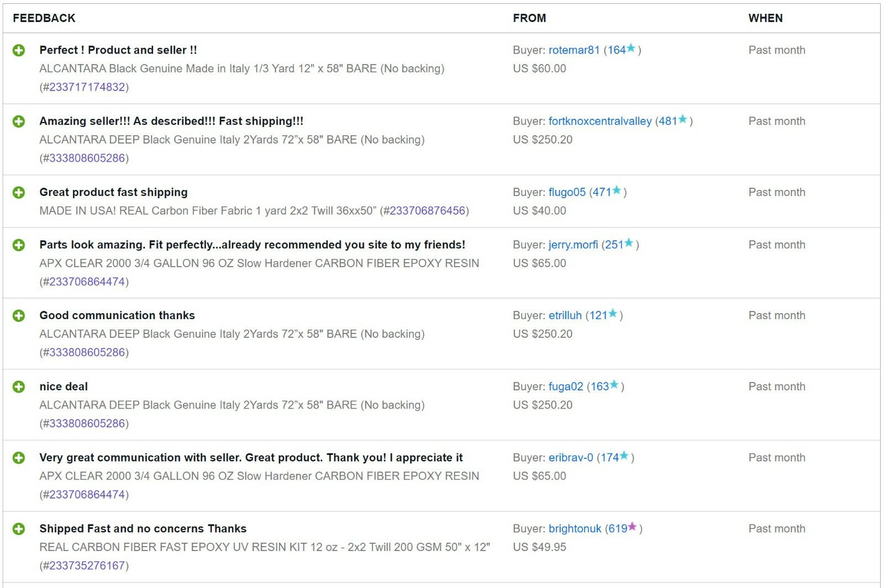Click the WHEN column header
Image resolution: width=884 pixels, height=588 pixels.
pyautogui.click(x=765, y=18)
